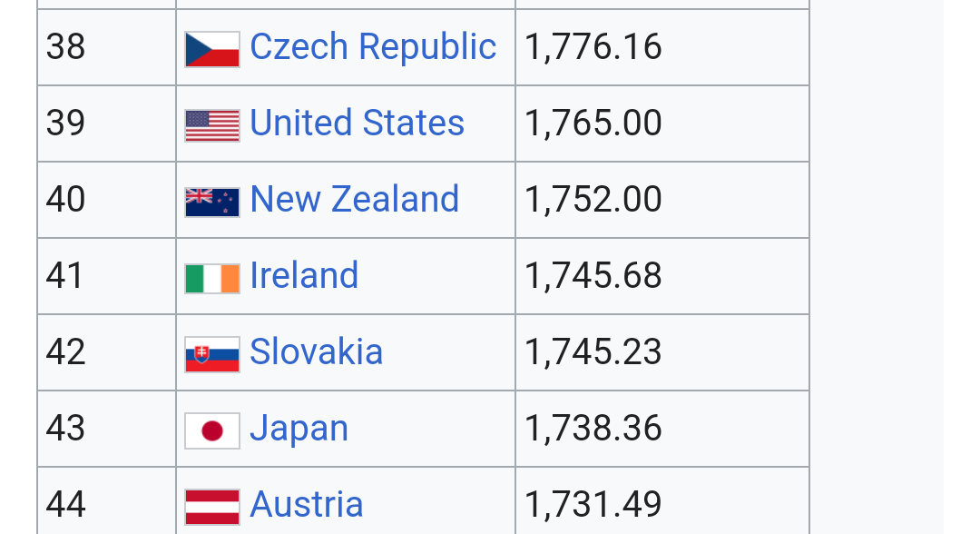Select the 1,745.23 value for Slovakia

point(593,352)
